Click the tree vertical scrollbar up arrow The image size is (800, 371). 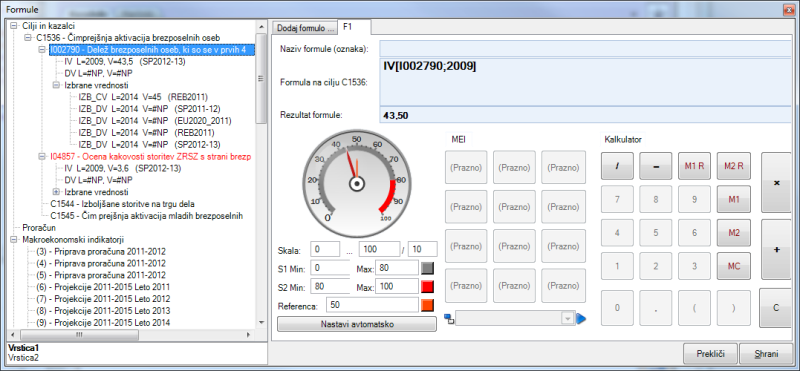click(x=261, y=26)
